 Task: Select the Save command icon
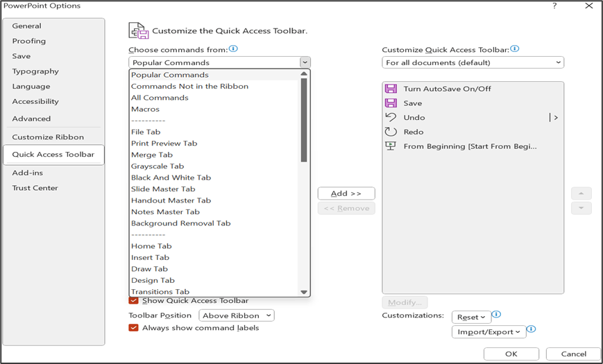click(x=391, y=103)
